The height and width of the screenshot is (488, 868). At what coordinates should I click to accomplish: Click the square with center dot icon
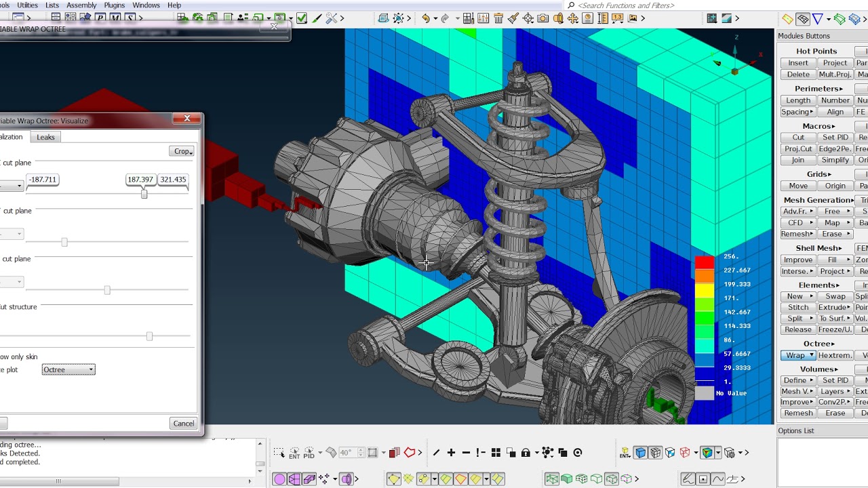[x=703, y=479]
